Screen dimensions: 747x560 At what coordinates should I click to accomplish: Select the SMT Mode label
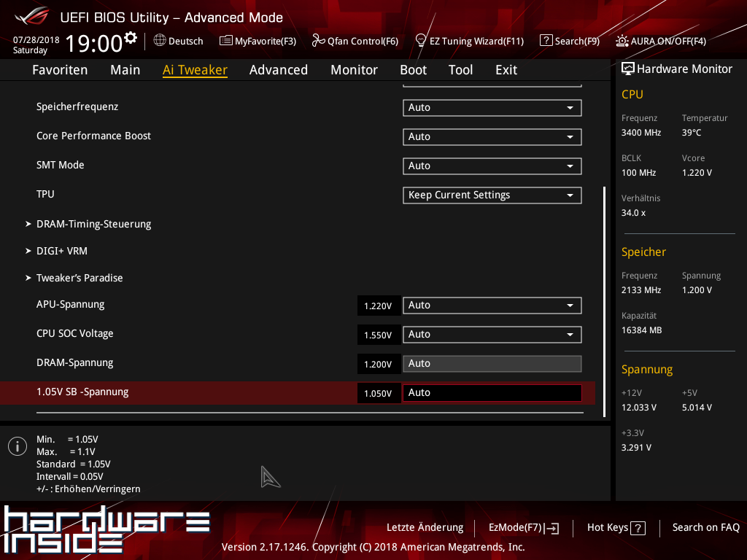[x=61, y=165]
